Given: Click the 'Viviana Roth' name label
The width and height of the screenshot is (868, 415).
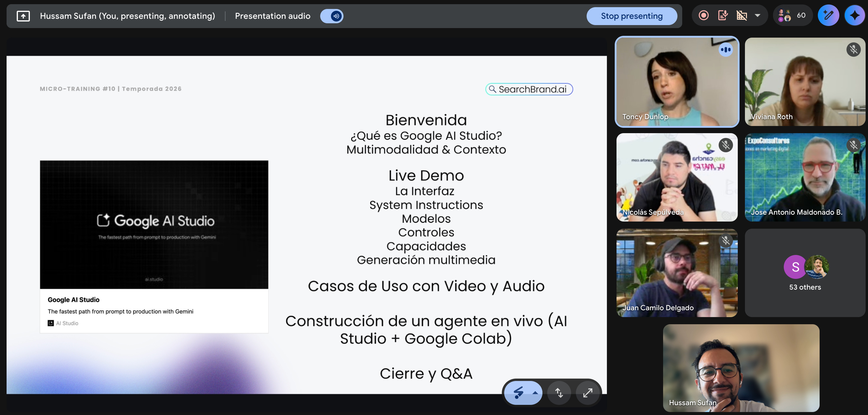Looking at the screenshot, I should pos(772,117).
